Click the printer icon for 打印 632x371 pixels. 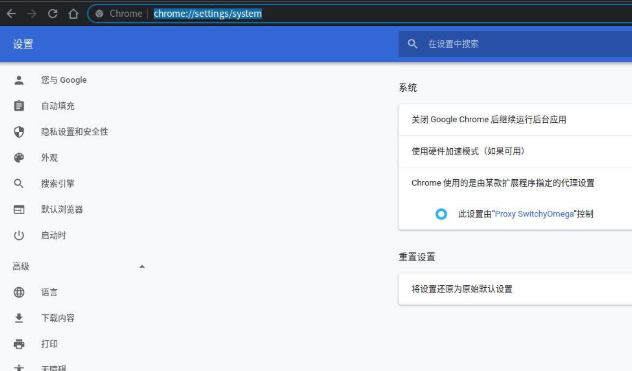point(19,344)
